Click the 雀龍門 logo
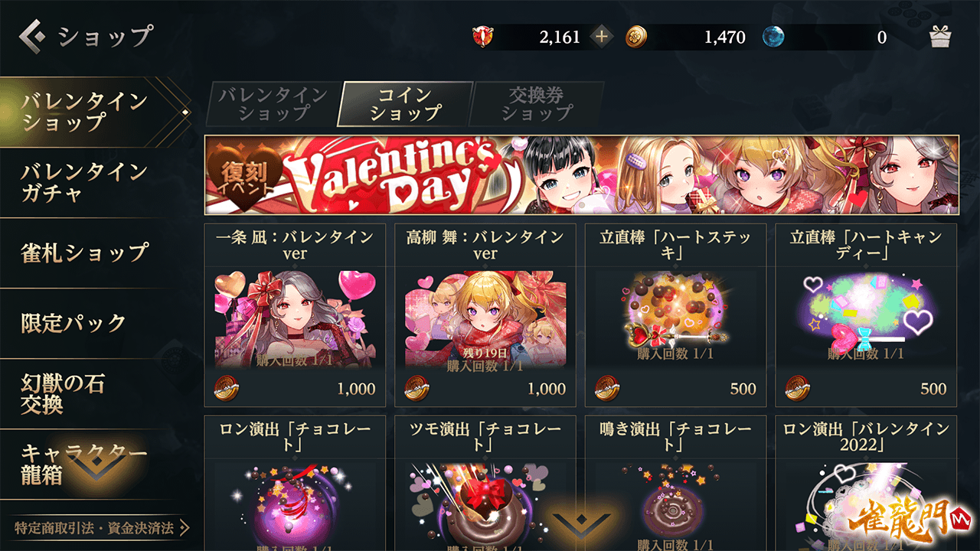 tap(910, 524)
